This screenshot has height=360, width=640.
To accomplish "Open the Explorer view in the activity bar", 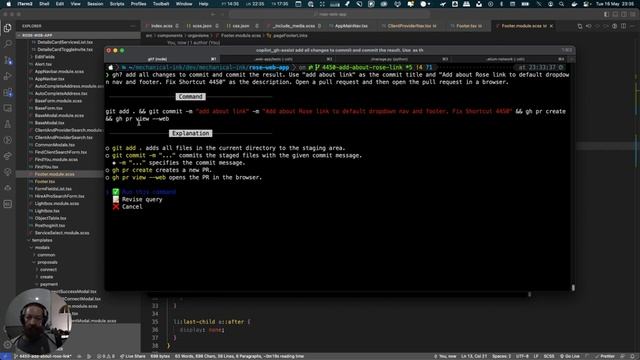I will tap(8, 28).
